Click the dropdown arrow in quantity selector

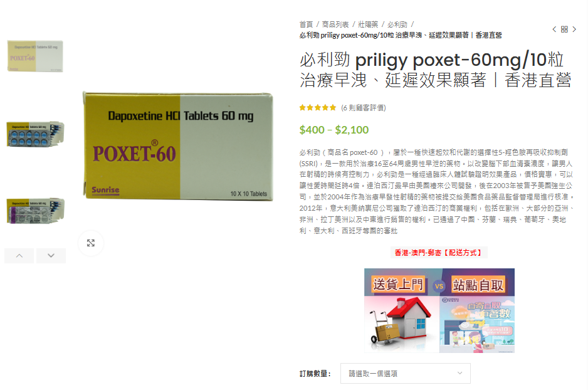(459, 373)
